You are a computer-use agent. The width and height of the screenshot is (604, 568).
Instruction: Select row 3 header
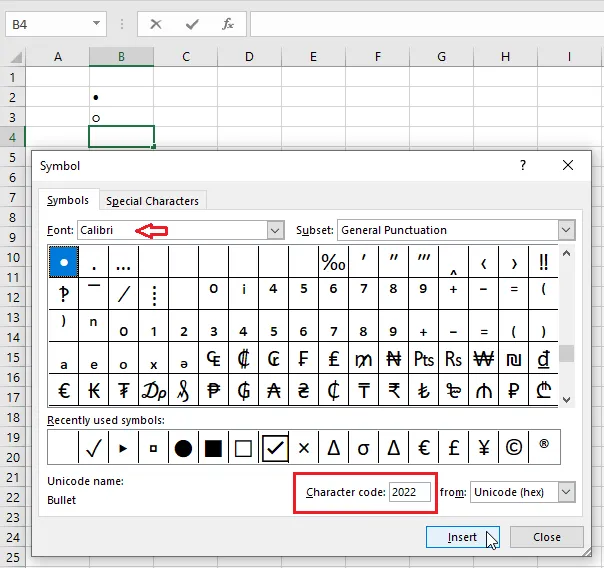click(x=13, y=117)
